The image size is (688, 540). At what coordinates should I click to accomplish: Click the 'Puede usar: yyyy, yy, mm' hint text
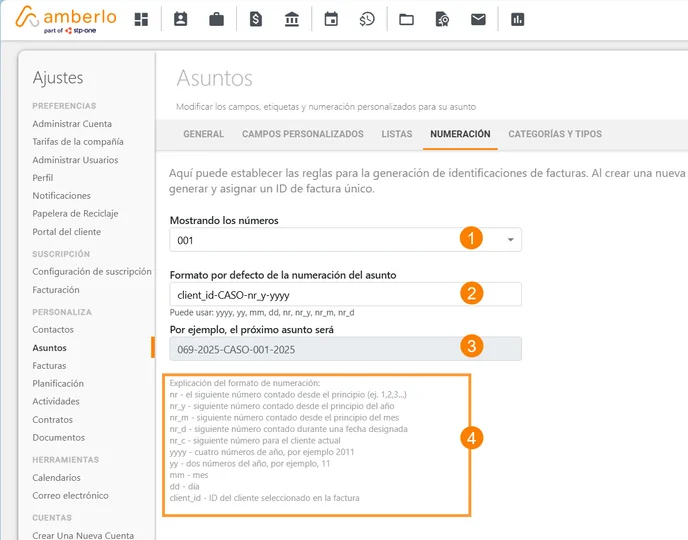(262, 313)
